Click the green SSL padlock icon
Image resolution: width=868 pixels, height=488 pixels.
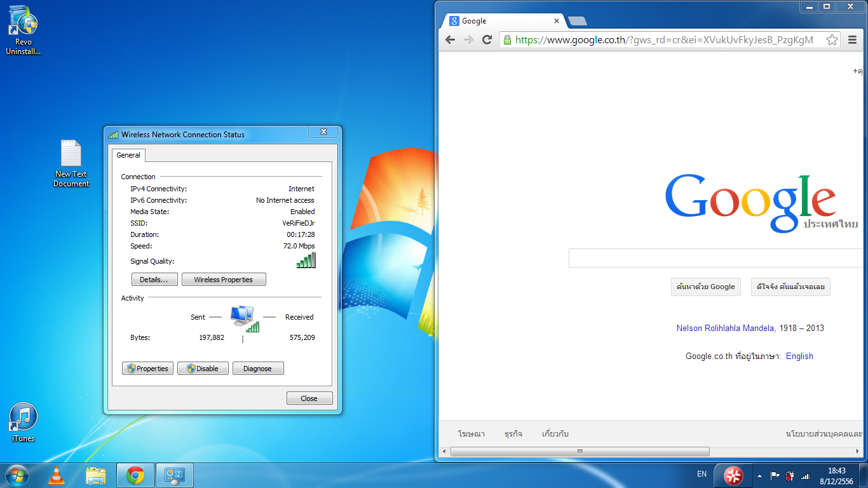[506, 39]
